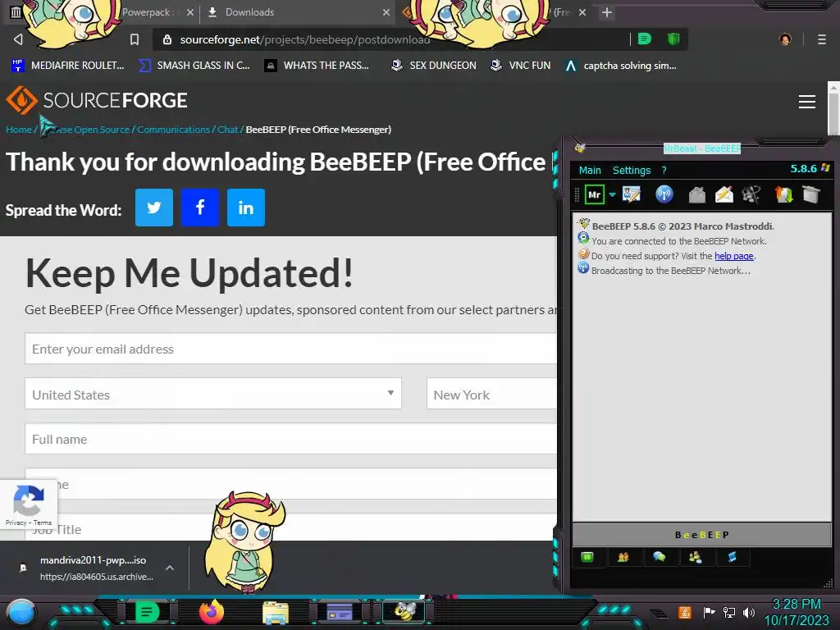Click the taskbar clock showing 3:28 PM

coord(796,612)
